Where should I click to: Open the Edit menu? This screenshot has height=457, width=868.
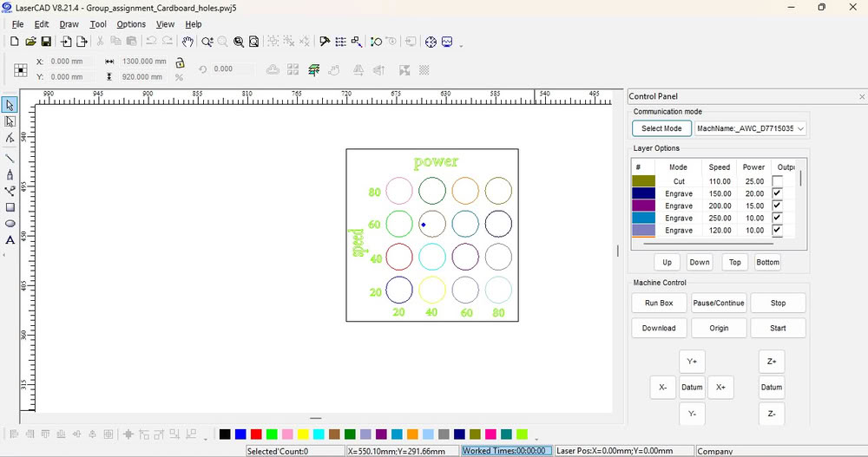pos(42,24)
